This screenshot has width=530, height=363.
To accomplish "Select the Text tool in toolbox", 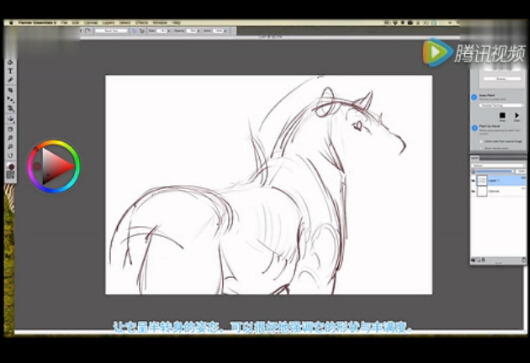I will pos(10,71).
